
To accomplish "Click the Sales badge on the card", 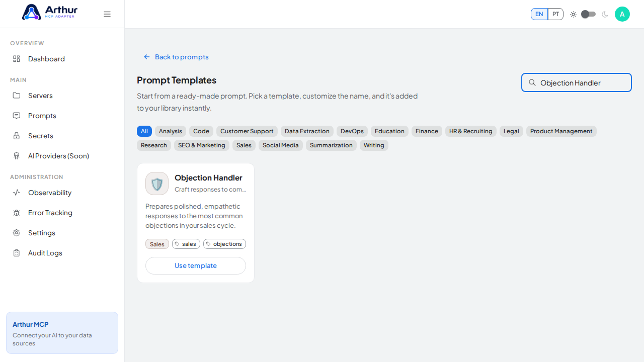I will point(157,244).
